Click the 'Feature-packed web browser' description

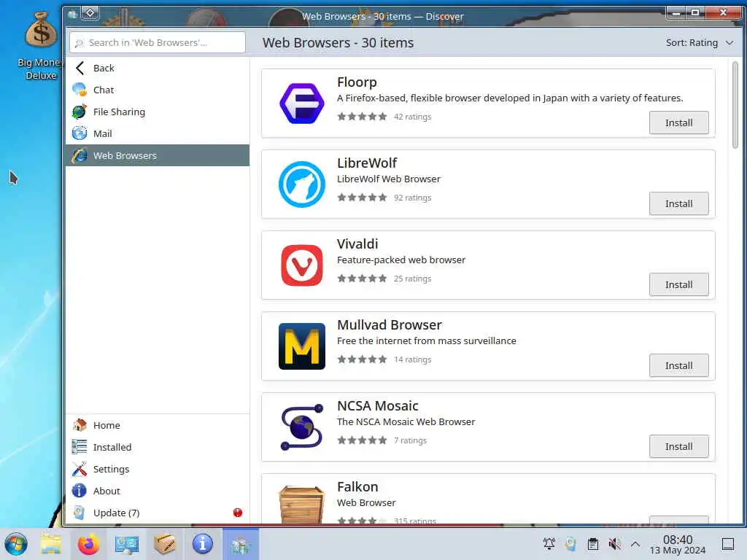point(401,260)
